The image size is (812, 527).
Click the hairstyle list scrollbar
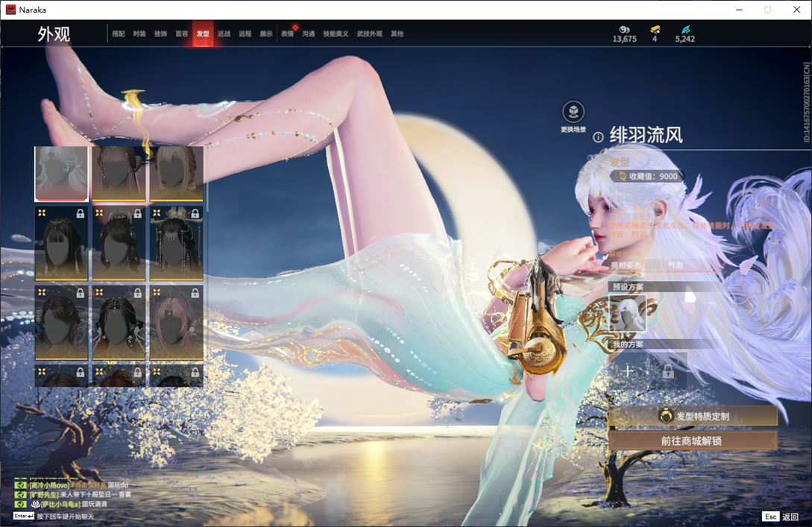(207, 179)
